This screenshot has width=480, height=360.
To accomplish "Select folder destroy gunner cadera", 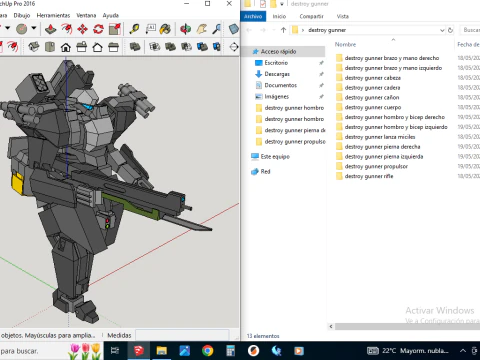I will [x=372, y=88].
